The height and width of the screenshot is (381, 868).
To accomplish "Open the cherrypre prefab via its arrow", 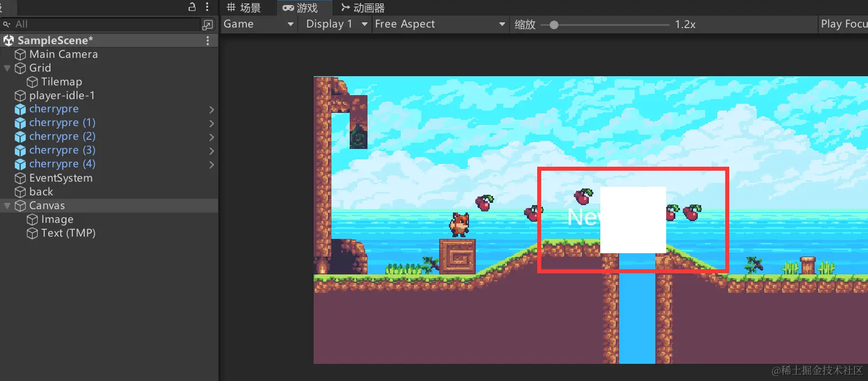I will click(x=212, y=109).
